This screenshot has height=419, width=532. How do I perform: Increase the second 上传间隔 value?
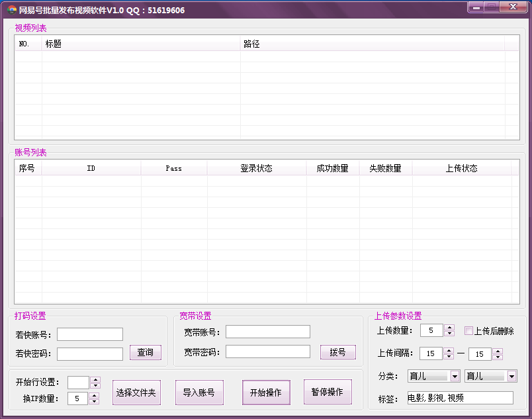point(498,351)
